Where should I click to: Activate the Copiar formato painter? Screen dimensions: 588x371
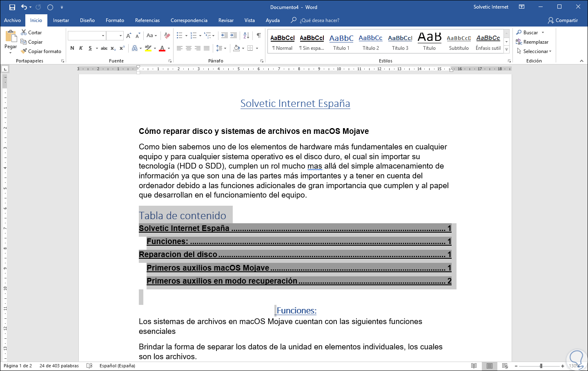[x=41, y=51]
